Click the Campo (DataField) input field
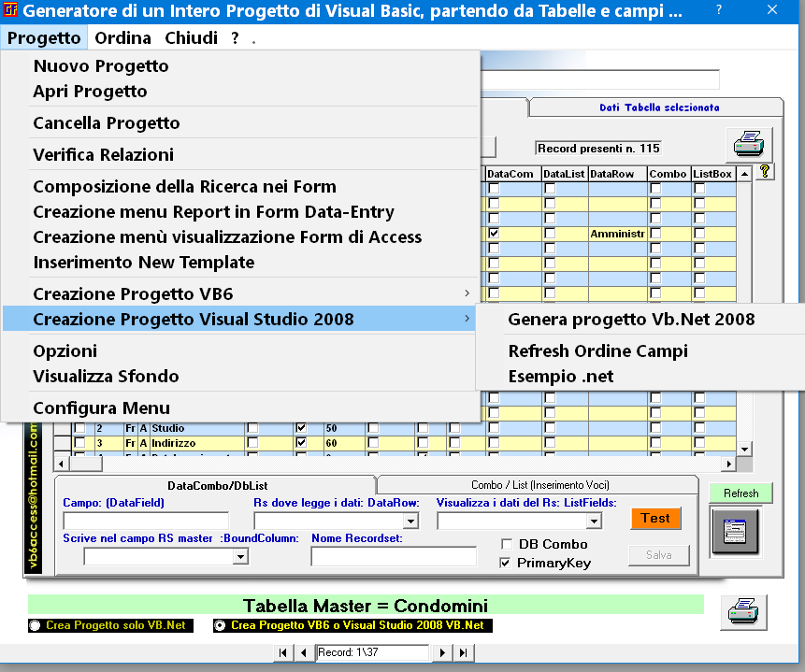Screen dimensions: 805x672 click(146, 521)
